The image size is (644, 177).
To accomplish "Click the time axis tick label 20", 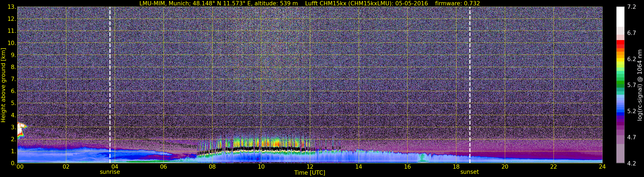I will (x=505, y=167).
